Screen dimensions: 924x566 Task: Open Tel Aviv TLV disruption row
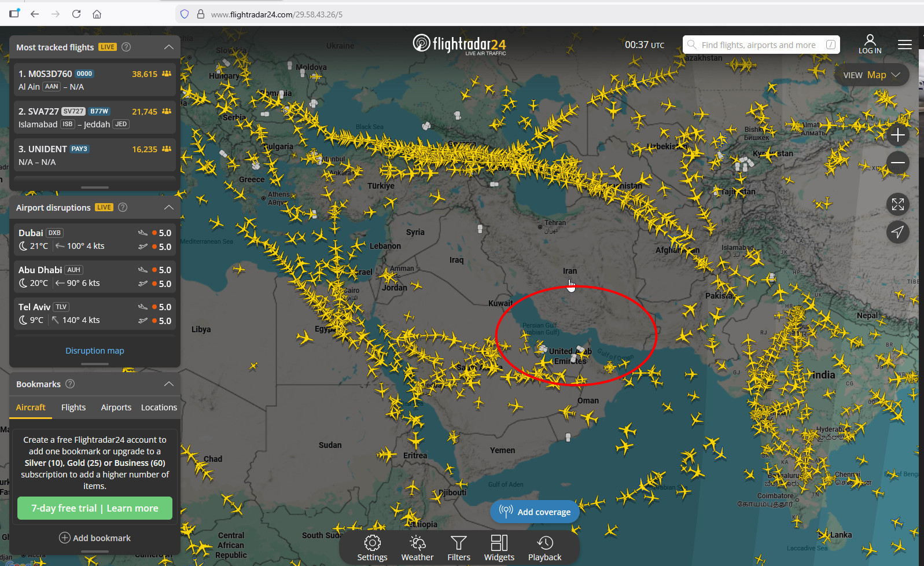tap(95, 314)
